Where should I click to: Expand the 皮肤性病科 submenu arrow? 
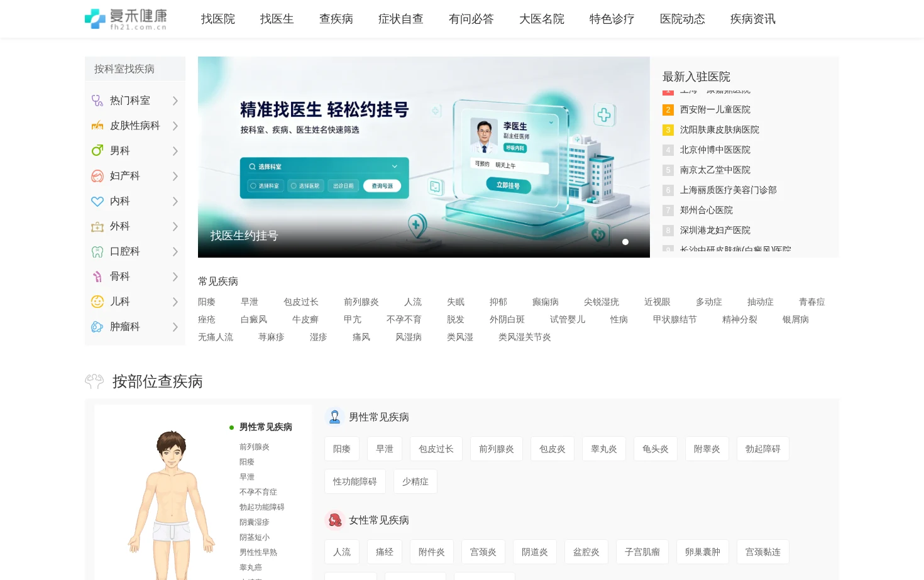coord(175,126)
